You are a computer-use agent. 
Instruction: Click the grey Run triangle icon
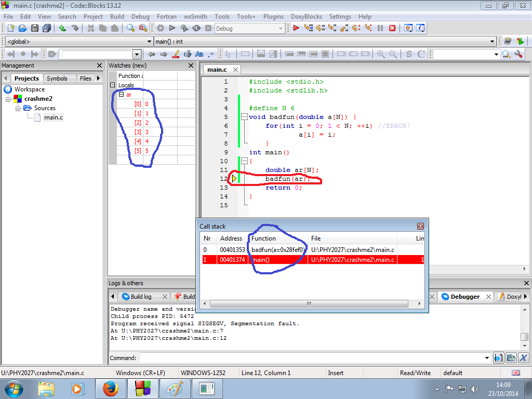172,28
